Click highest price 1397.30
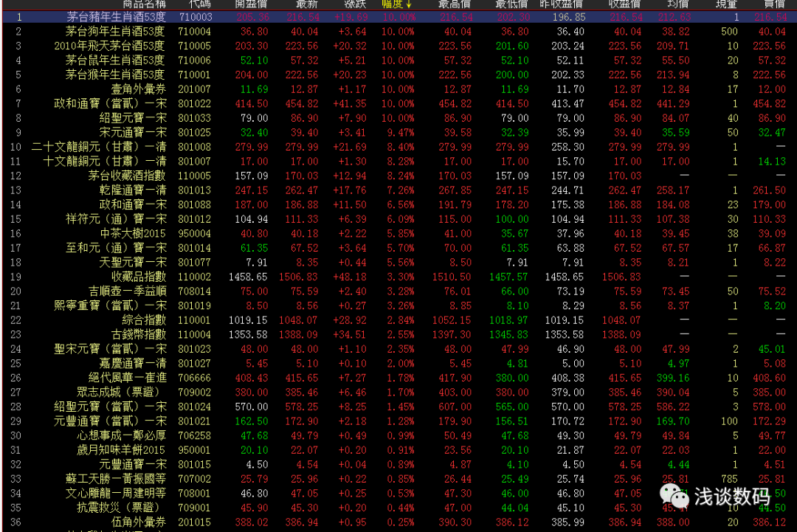This screenshot has width=797, height=532. tap(452, 335)
